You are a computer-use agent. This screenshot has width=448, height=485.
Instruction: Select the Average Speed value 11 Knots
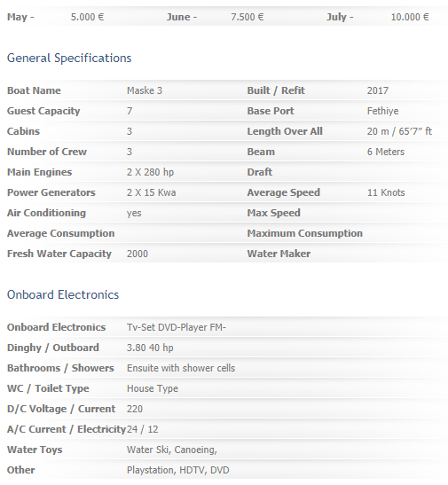coord(386,192)
